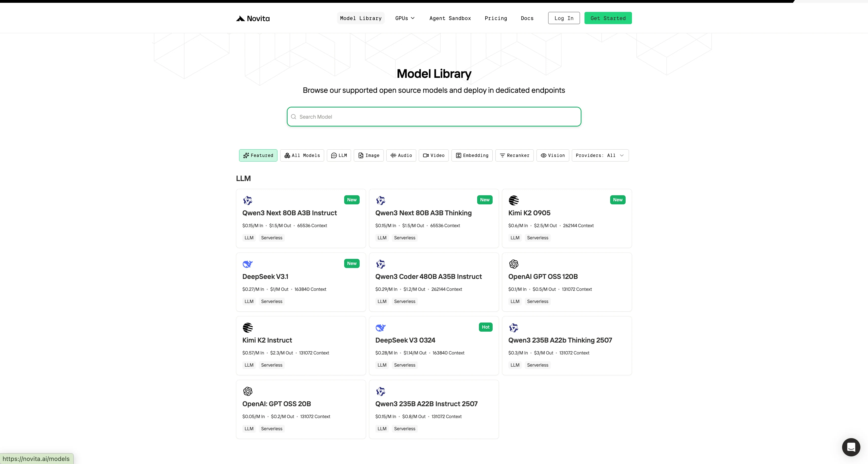Viewport: 868px width, 464px height.
Task: Show All Models filter
Action: tap(302, 155)
